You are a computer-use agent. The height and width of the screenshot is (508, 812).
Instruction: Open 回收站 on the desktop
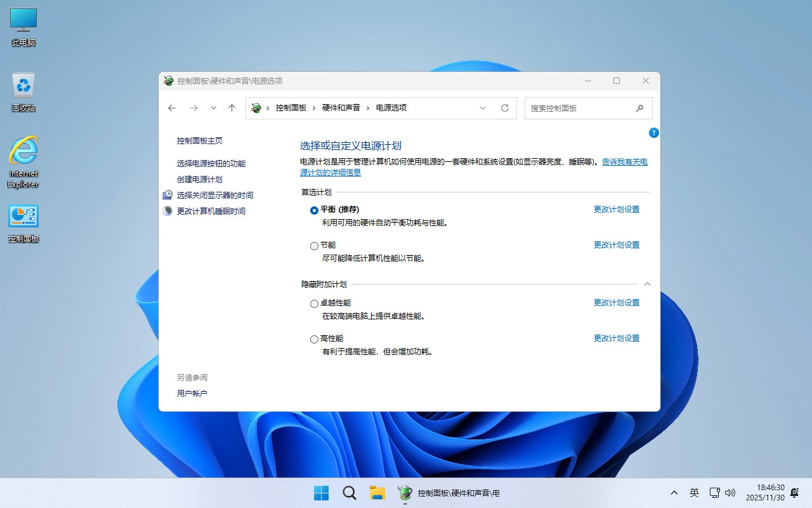click(x=23, y=86)
